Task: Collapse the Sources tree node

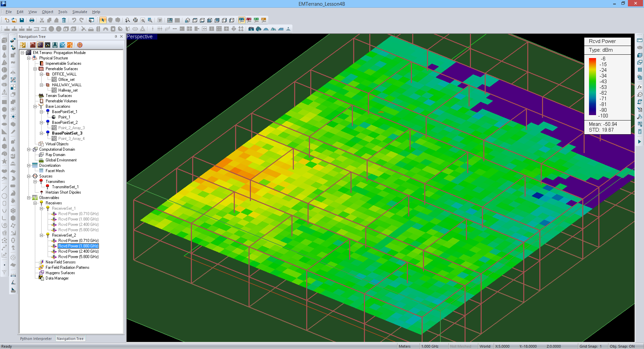Action: (29, 176)
